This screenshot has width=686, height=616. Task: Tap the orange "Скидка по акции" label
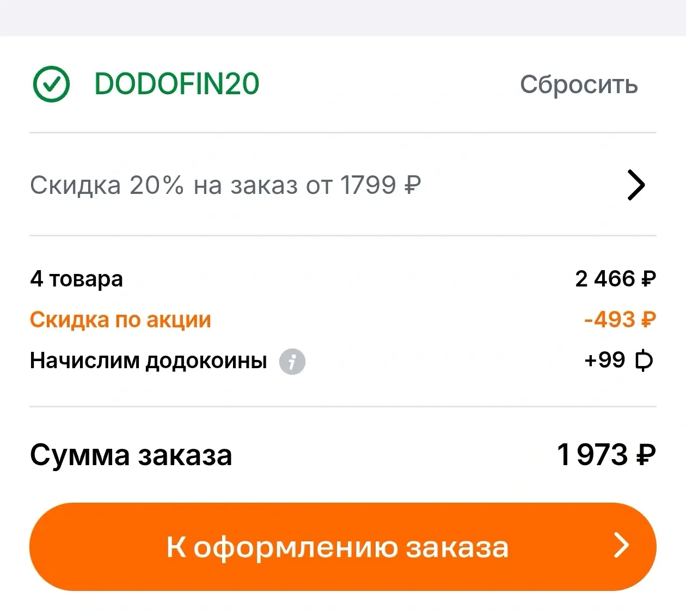[120, 320]
